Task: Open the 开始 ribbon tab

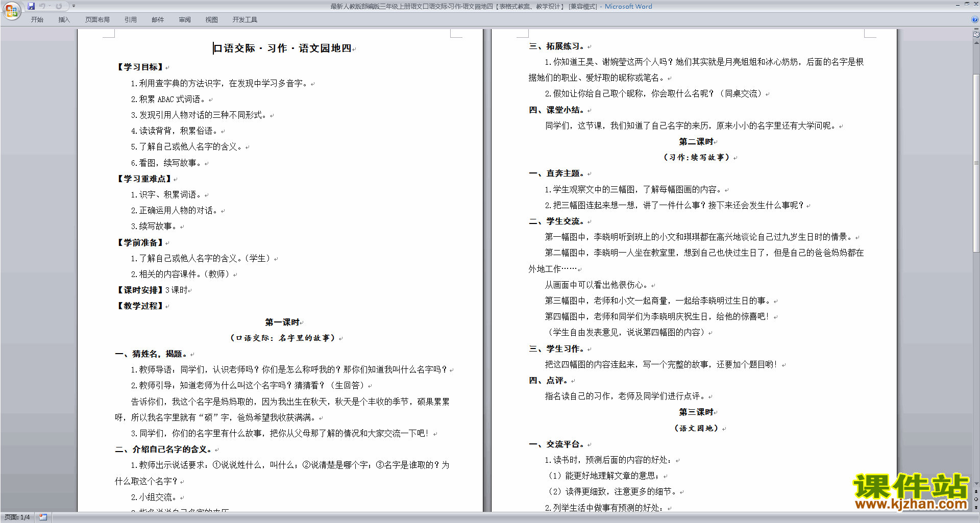Action: coord(37,19)
